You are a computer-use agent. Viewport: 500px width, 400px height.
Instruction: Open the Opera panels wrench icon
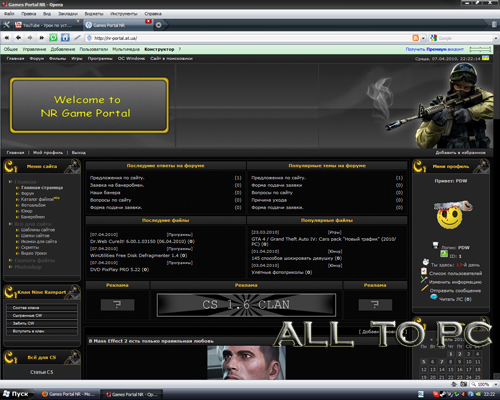[x=6, y=25]
